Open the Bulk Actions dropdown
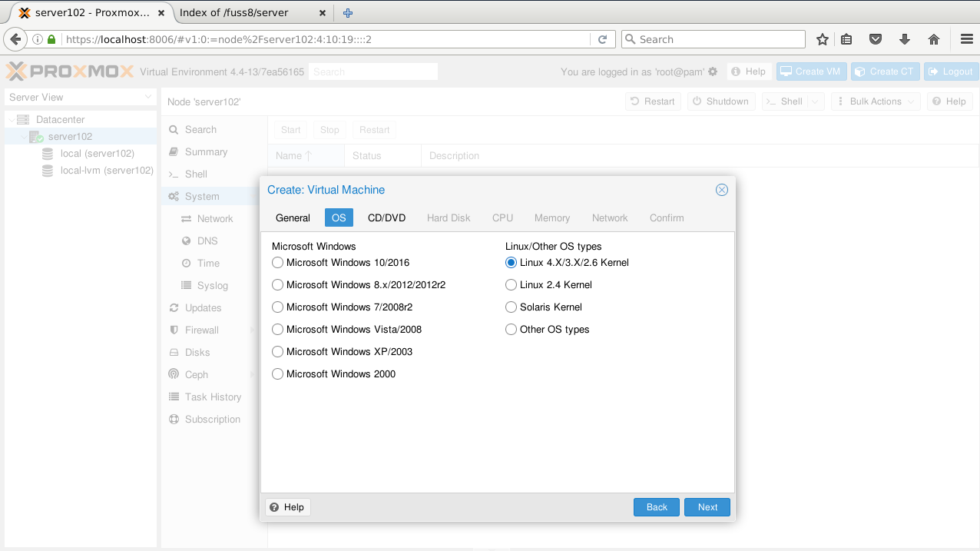 [x=876, y=101]
